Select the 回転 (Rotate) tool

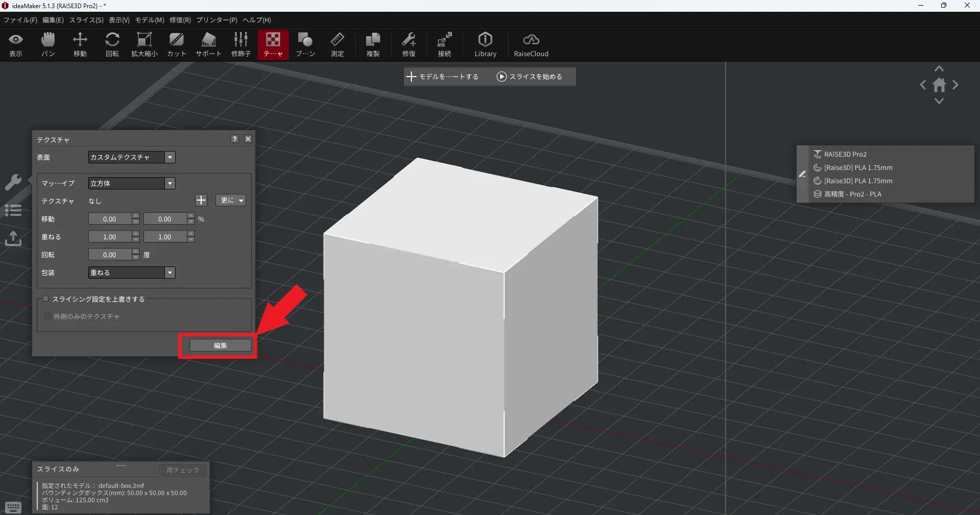[112, 44]
